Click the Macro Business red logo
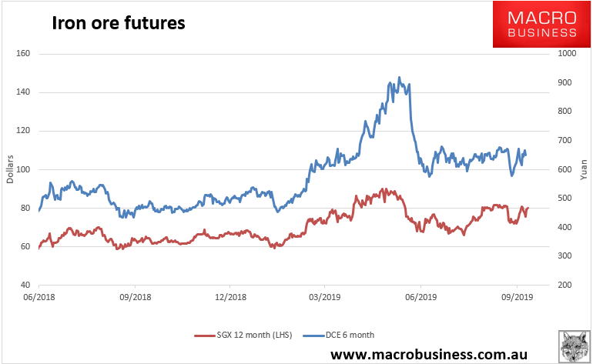 [541, 24]
